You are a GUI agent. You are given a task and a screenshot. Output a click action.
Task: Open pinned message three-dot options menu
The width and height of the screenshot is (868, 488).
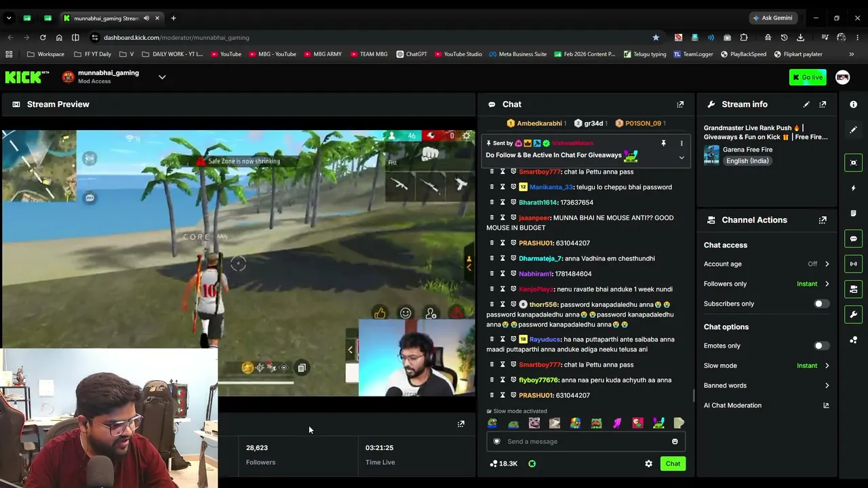point(682,144)
